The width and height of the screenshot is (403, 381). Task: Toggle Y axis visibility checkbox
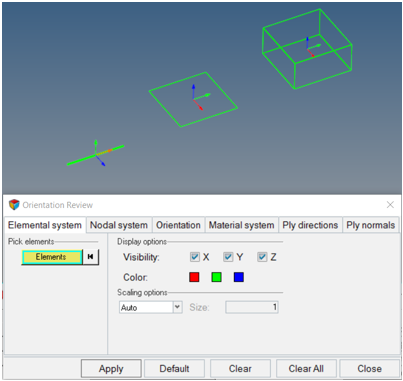click(228, 257)
